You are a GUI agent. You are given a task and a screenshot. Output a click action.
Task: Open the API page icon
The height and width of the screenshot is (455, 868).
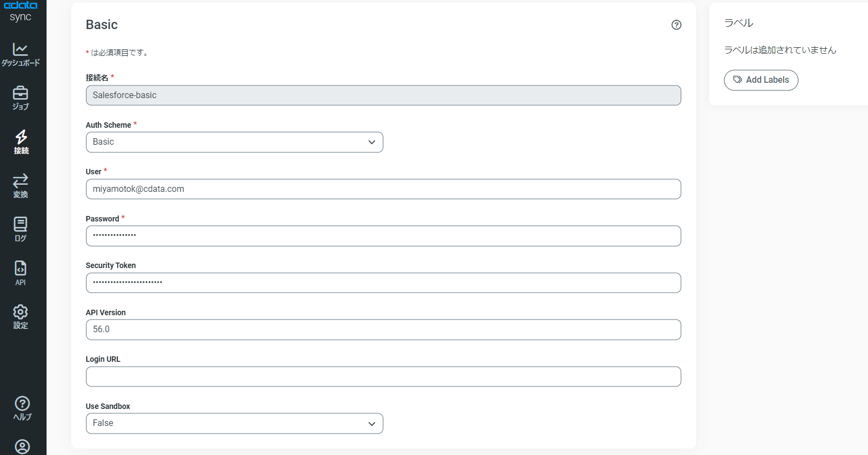[x=20, y=273]
